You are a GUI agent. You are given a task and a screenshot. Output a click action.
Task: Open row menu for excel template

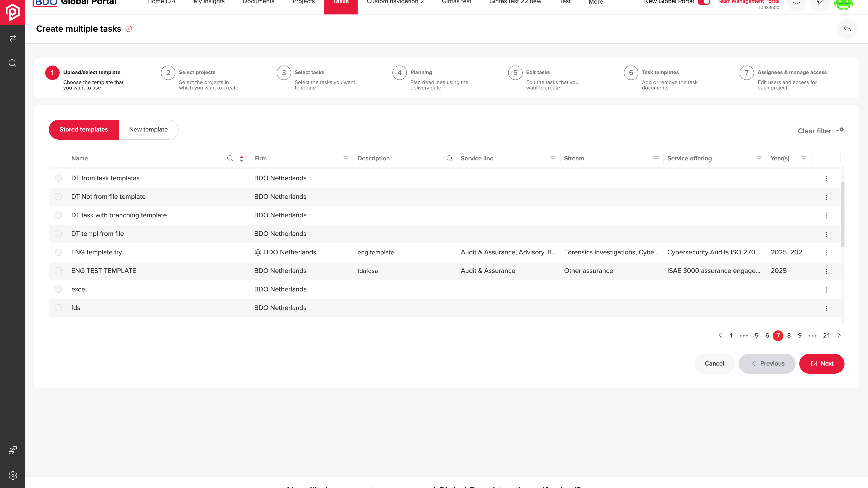point(826,290)
